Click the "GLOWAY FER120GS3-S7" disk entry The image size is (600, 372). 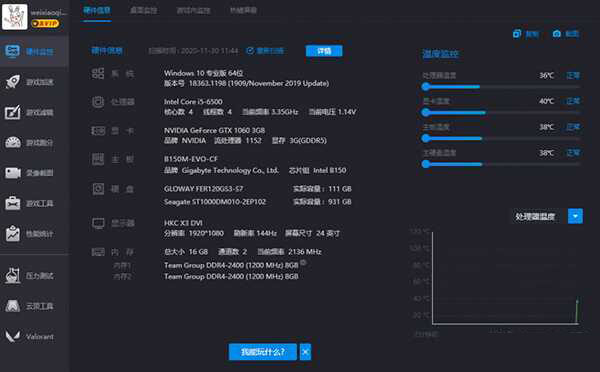tap(203, 189)
